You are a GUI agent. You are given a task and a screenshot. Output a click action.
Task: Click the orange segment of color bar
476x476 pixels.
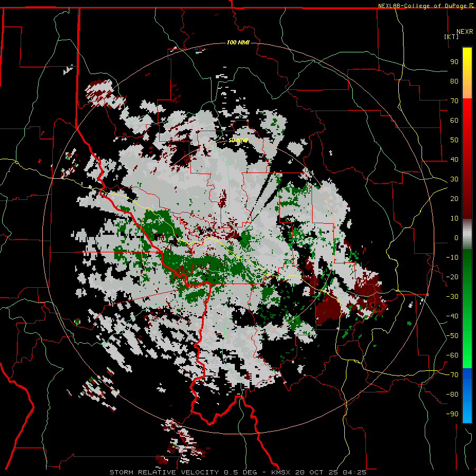coord(467,89)
